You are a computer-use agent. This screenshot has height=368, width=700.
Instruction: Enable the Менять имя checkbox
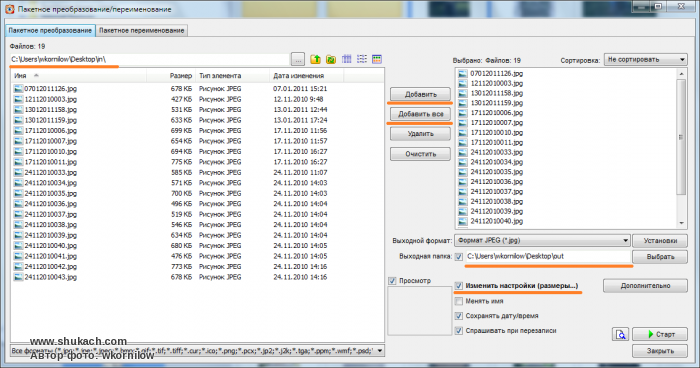(x=458, y=301)
